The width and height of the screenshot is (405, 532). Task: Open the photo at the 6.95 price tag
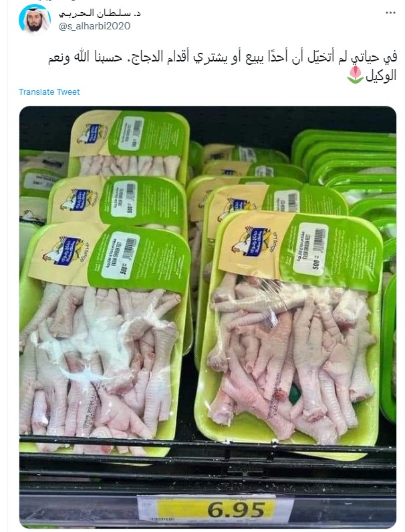(x=215, y=509)
